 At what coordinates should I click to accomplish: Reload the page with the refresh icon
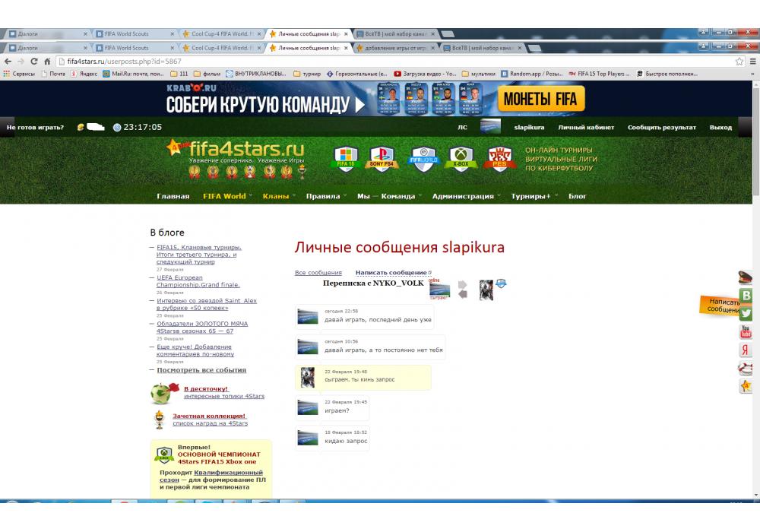tap(34, 62)
